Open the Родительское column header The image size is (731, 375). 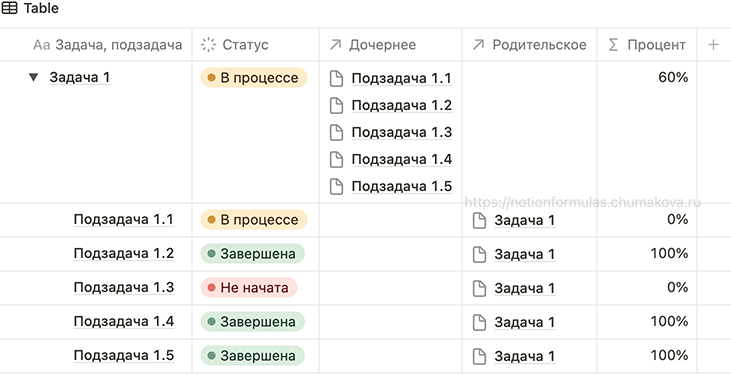[x=530, y=45]
